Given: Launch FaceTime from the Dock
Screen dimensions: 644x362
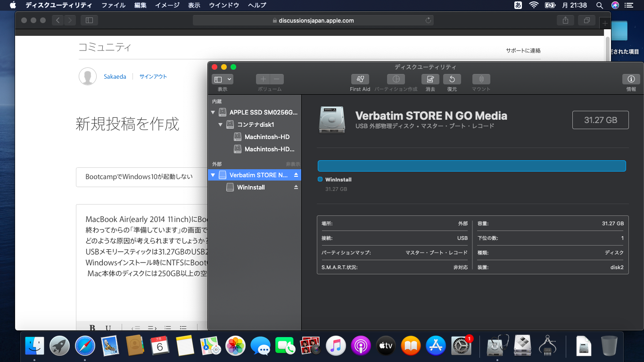Looking at the screenshot, I should pyautogui.click(x=285, y=346).
